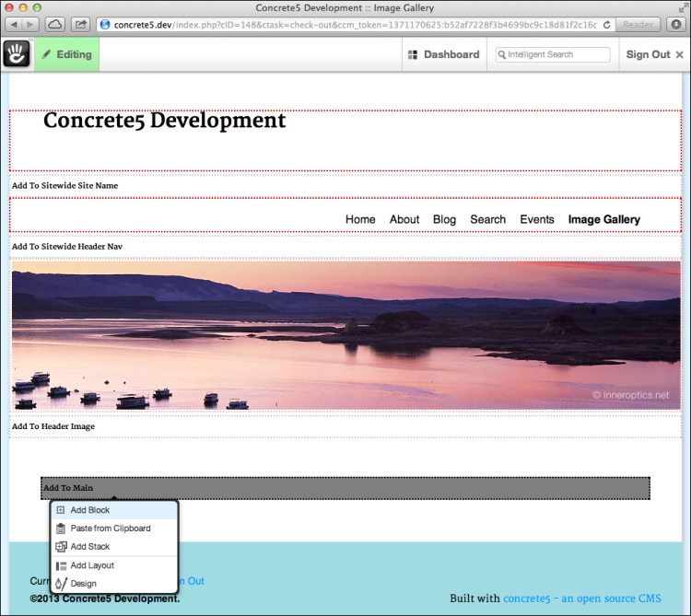Click the Add To Main area bar
This screenshot has height=616, width=691.
pyautogui.click(x=345, y=488)
